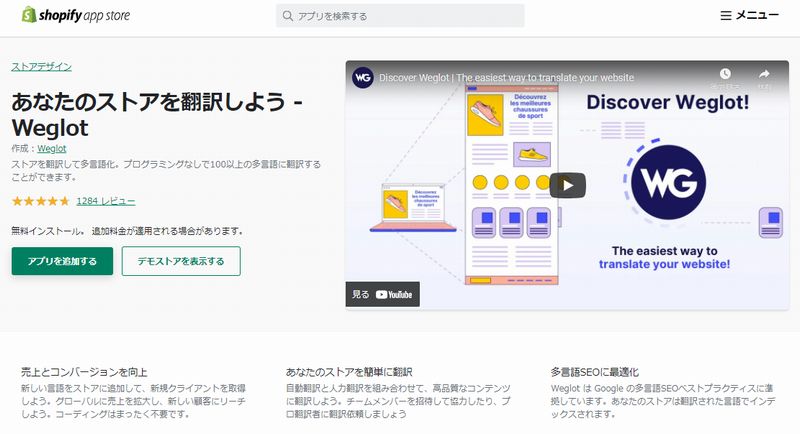The height and width of the screenshot is (434, 800).
Task: Click the 無料インストール pricing text
Action: click(x=127, y=231)
